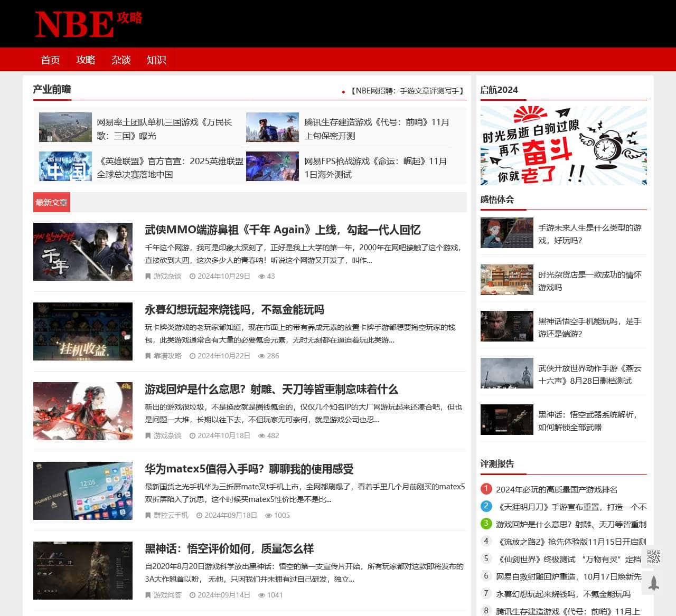Click the 挂机收益 article thumbnail

[83, 331]
